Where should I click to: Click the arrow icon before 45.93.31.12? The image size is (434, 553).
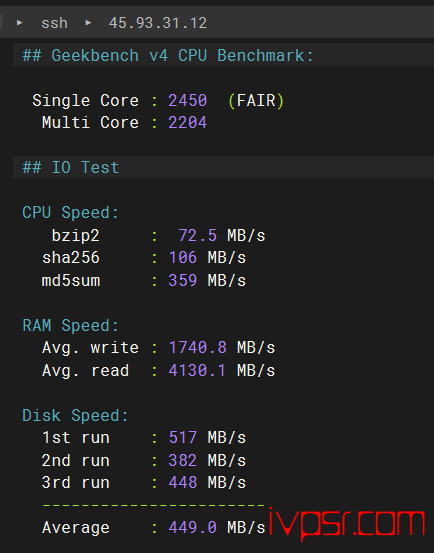(88, 23)
